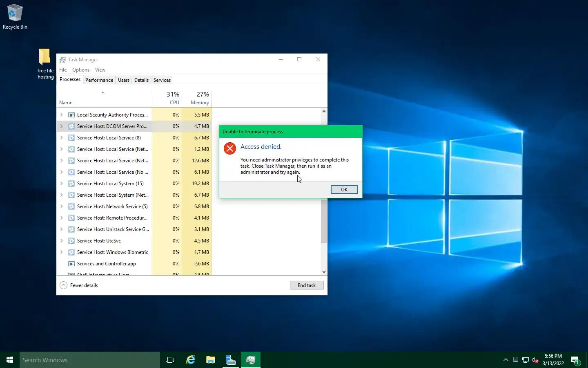Click the "Unable to terminate process" dialog title
588x368 pixels.
coord(252,132)
